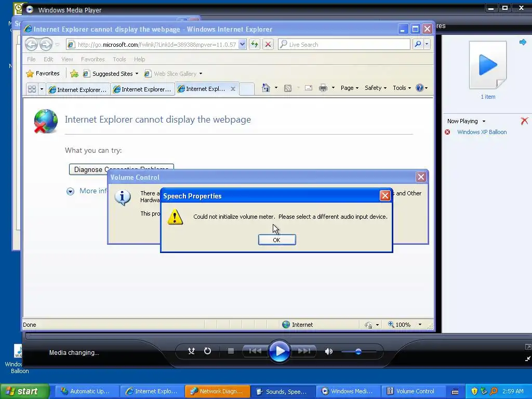This screenshot has height=399, width=532.
Task: Click Internet Explorer back arrow button
Action: (x=31, y=44)
